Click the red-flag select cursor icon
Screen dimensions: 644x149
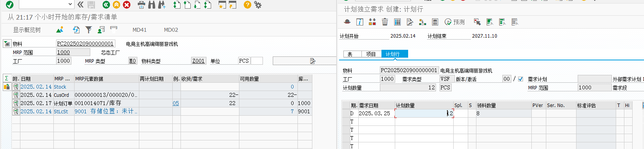coord(477,22)
